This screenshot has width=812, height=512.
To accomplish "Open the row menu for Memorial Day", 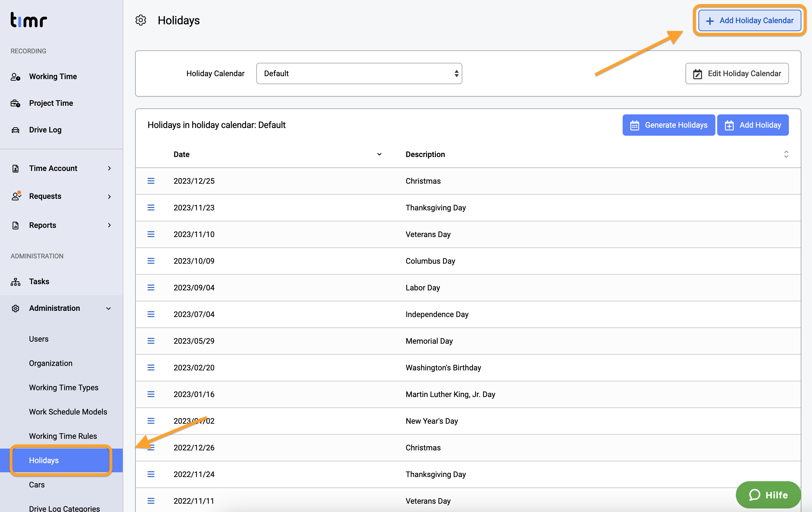I will pyautogui.click(x=151, y=341).
